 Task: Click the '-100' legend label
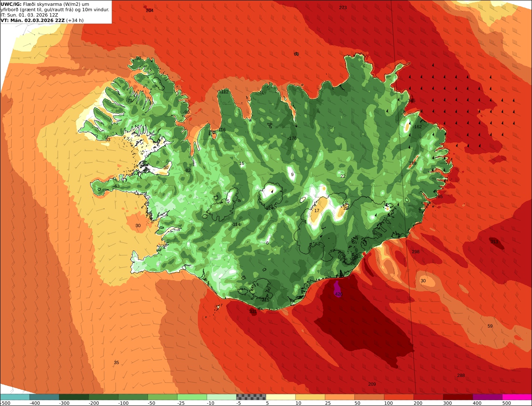point(123,403)
